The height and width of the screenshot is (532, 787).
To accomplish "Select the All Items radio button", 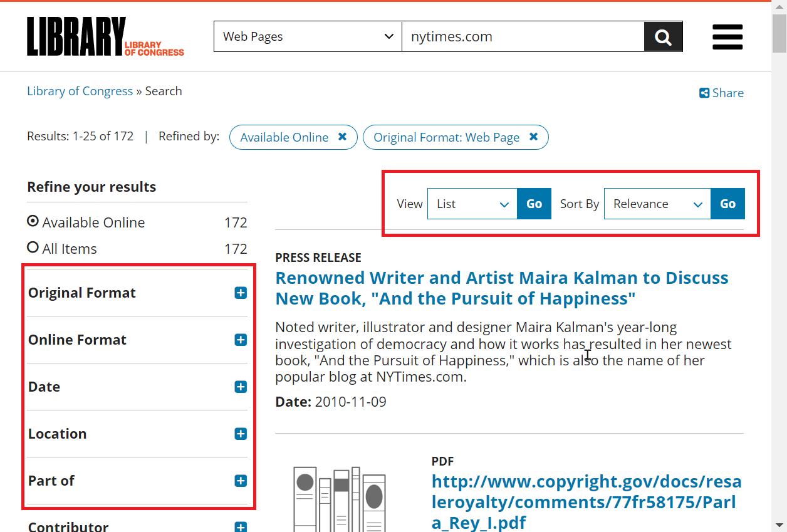I will (33, 248).
